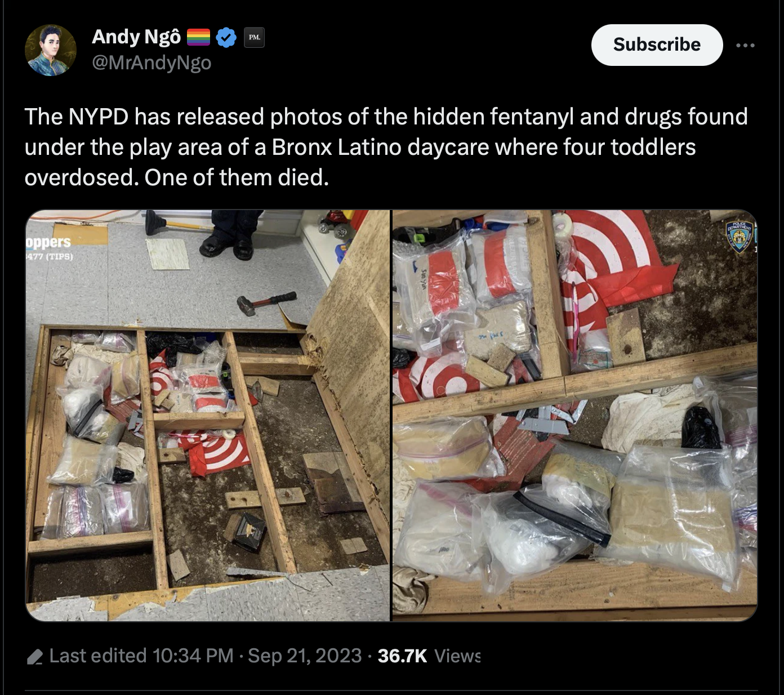Click the 36.7K view count
Screen dimensions: 784x695
(x=402, y=656)
